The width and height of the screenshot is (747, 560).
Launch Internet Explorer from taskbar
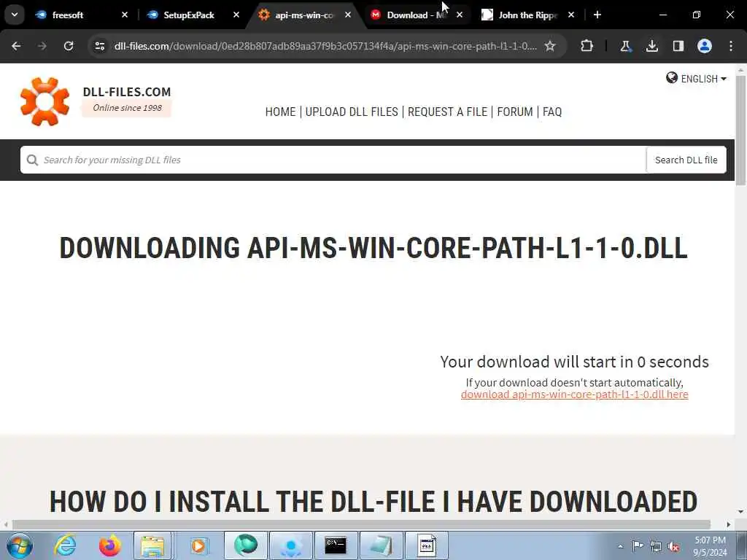65,545
